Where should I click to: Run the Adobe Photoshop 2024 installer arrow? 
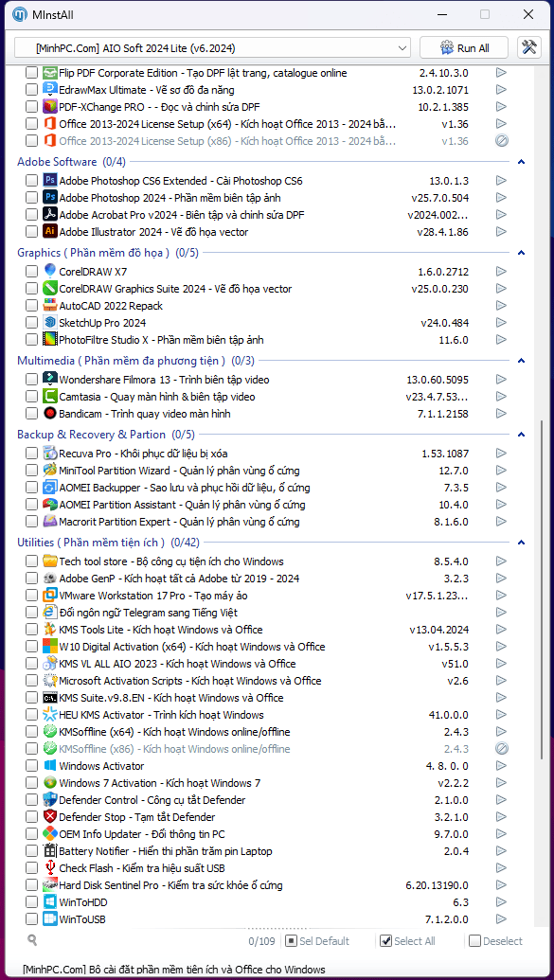click(x=501, y=198)
